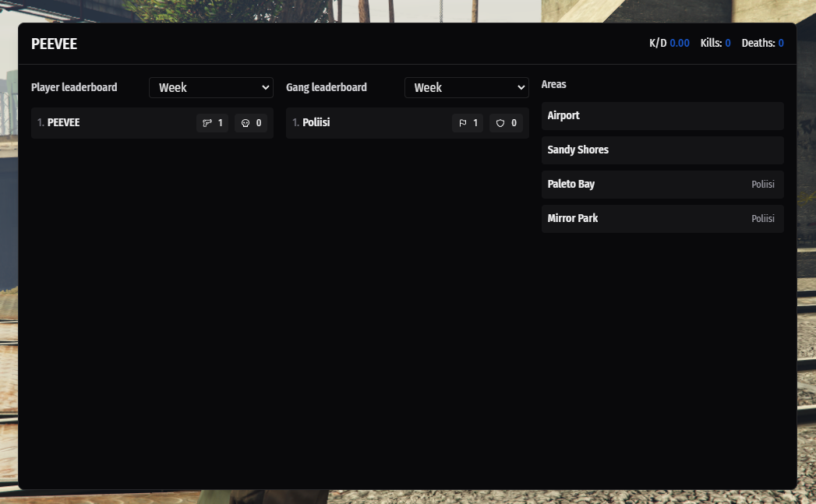Click the skull deaths icon in PEEVEE row
This screenshot has height=504, width=816.
(246, 123)
